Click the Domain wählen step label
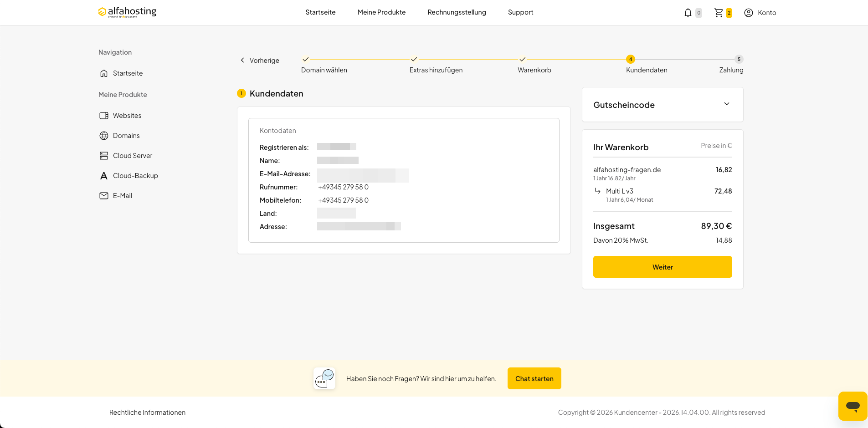Image resolution: width=868 pixels, height=428 pixels. tap(324, 70)
